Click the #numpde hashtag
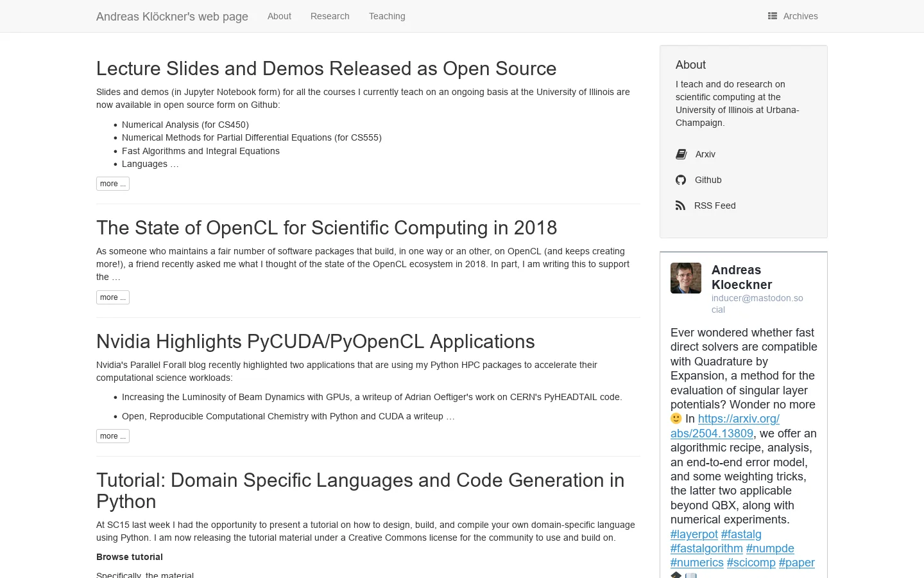Image resolution: width=924 pixels, height=578 pixels. point(770,548)
